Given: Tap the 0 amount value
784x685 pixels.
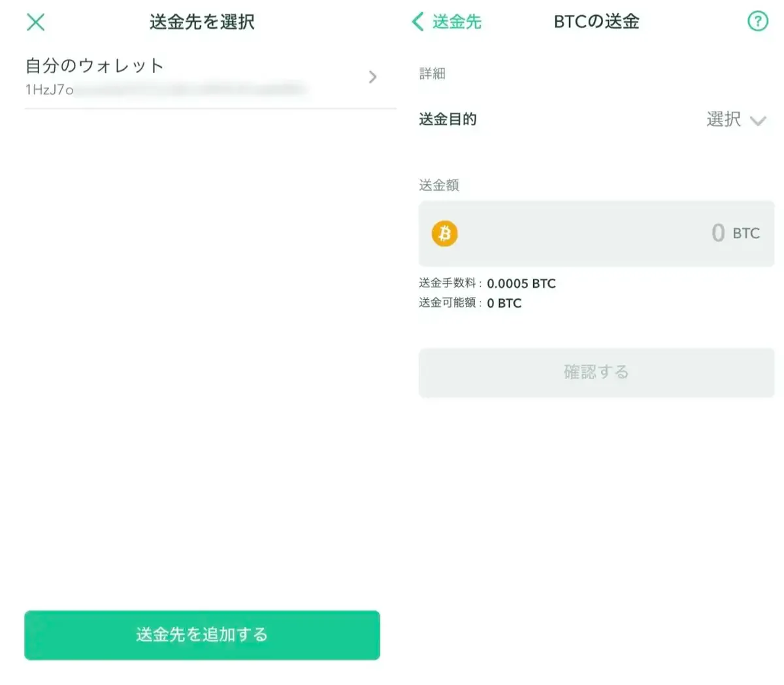Looking at the screenshot, I should coord(718,232).
